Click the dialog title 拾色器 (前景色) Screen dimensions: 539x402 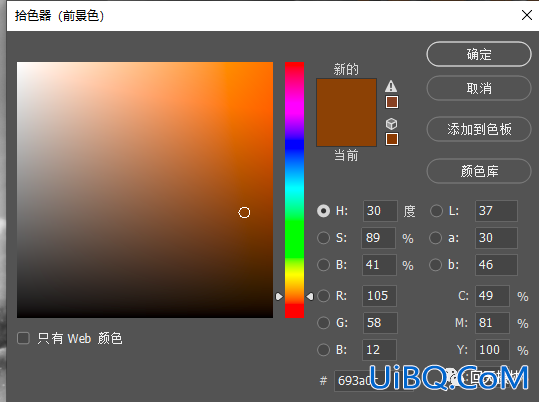tap(59, 15)
